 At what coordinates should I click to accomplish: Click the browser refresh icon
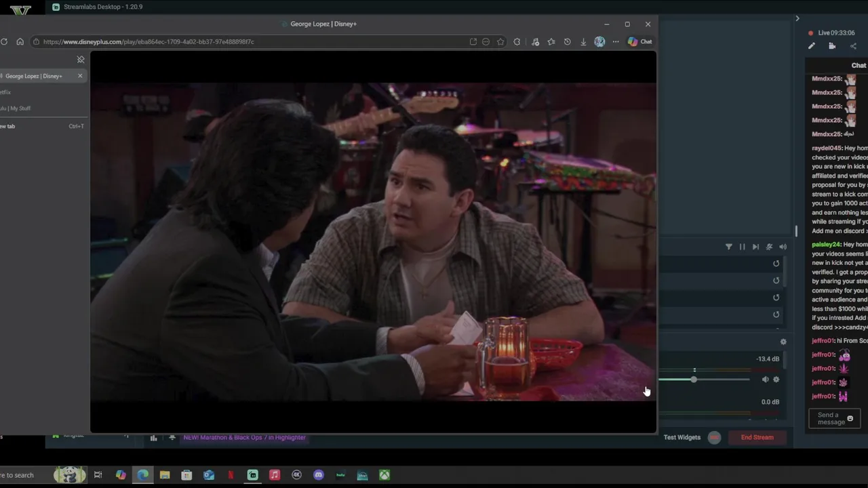[4, 42]
